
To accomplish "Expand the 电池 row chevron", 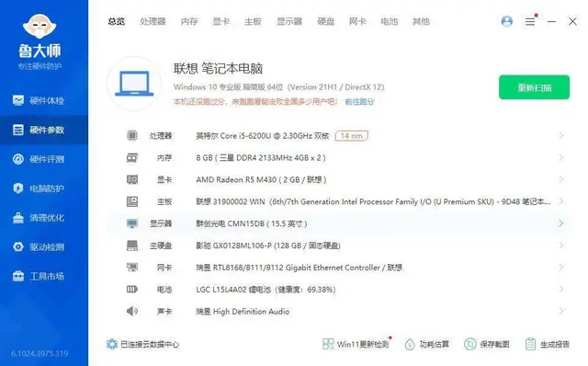I will point(561,290).
